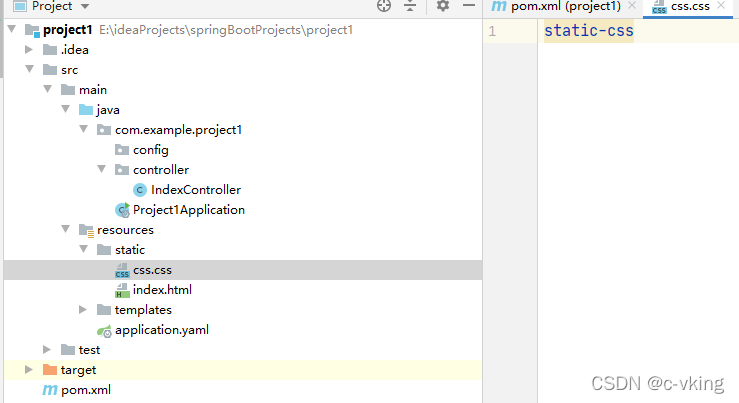
Task: Select the .idea folder name
Action: pyautogui.click(x=75, y=49)
